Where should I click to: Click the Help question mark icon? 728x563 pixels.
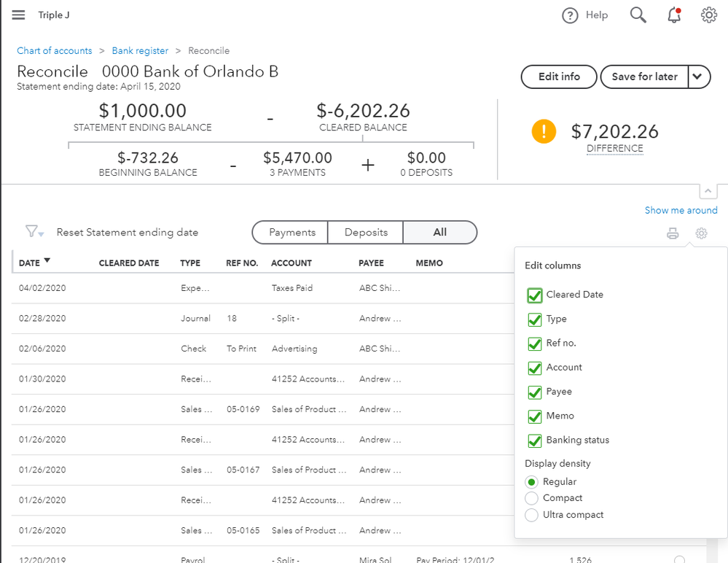pyautogui.click(x=569, y=15)
